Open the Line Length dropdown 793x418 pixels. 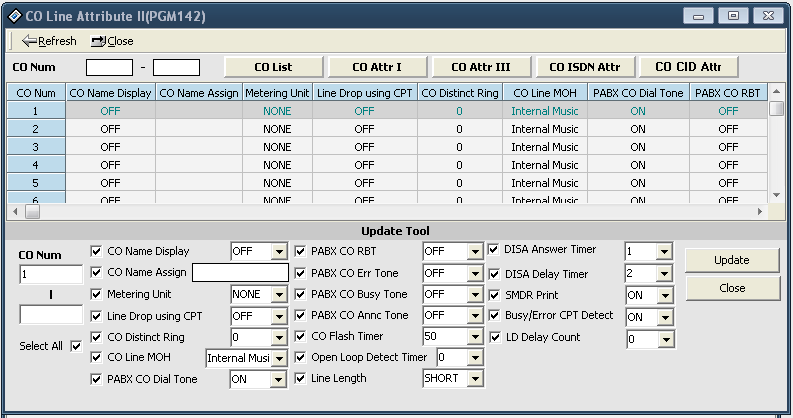coord(475,379)
